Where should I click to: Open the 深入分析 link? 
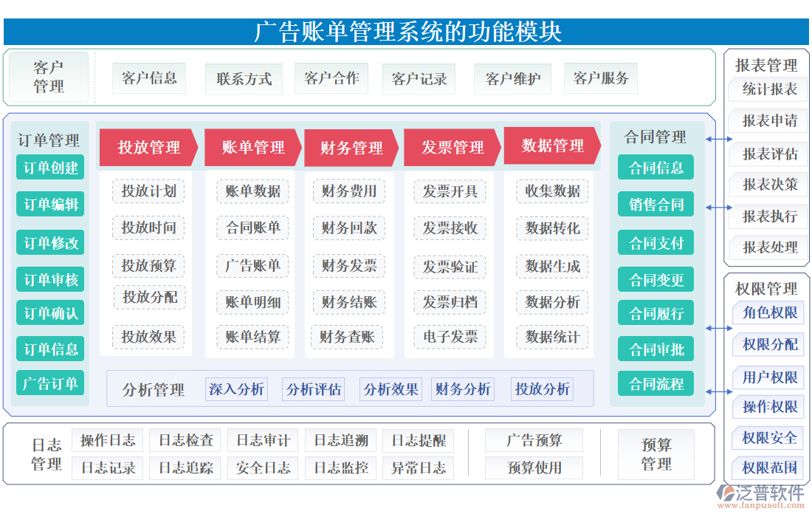[x=236, y=388]
